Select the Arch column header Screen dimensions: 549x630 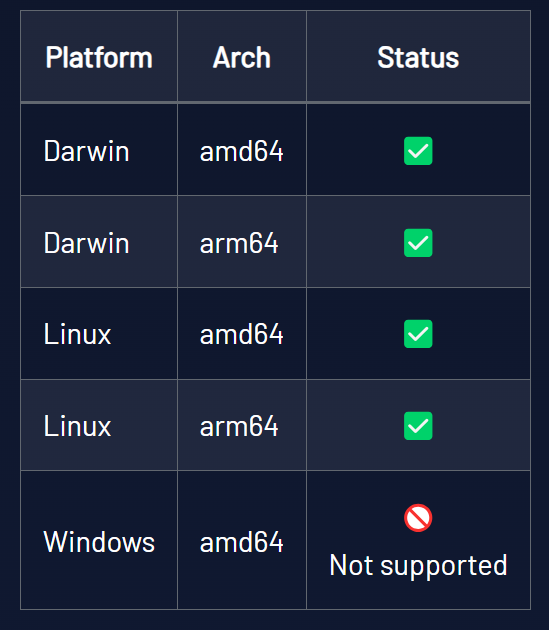[x=242, y=57]
